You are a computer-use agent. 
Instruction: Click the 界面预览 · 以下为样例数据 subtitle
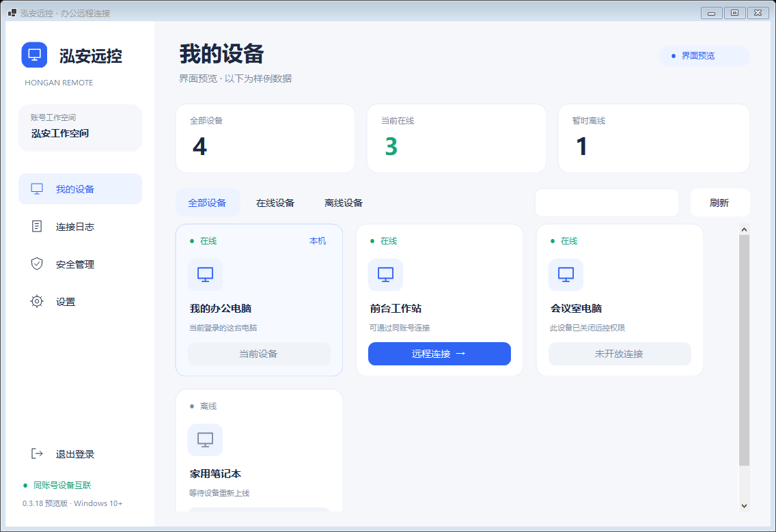point(235,79)
